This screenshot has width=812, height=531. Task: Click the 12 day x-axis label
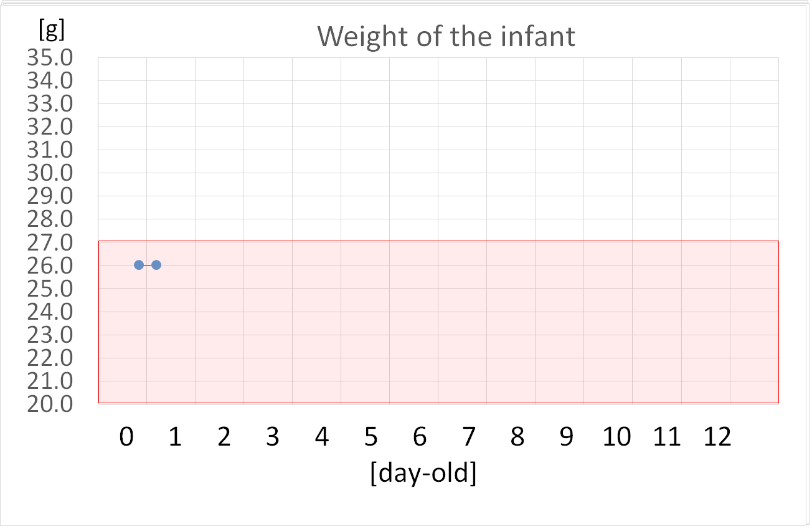point(717,438)
